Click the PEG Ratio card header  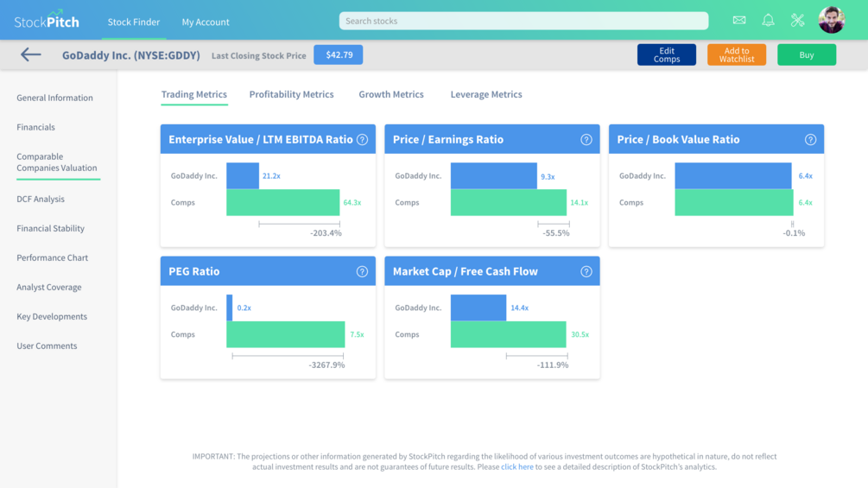268,271
